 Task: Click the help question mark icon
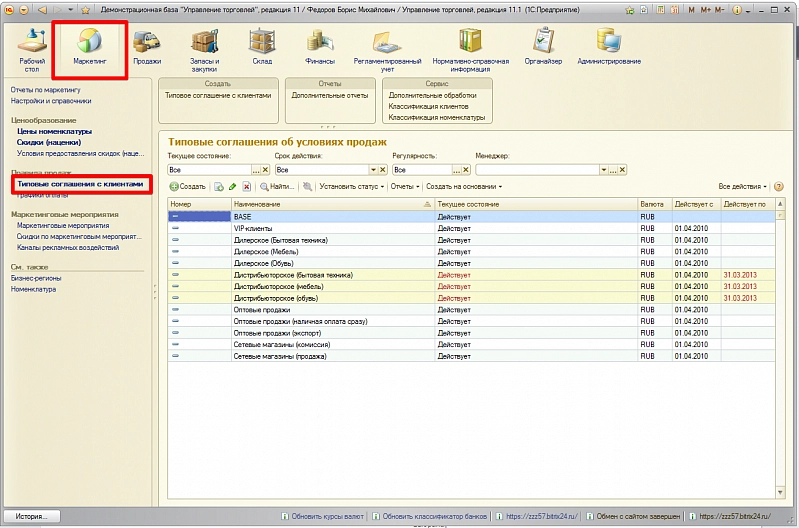point(778,186)
